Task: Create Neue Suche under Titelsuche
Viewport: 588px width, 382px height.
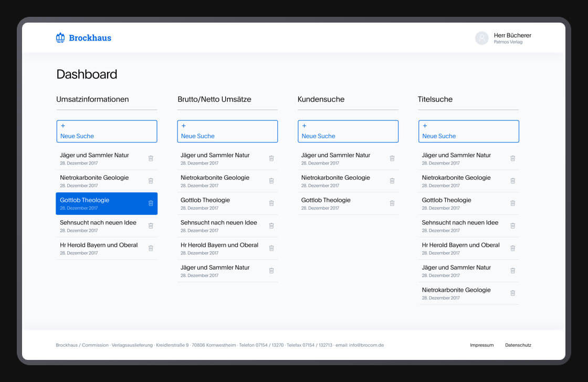Action: [468, 131]
